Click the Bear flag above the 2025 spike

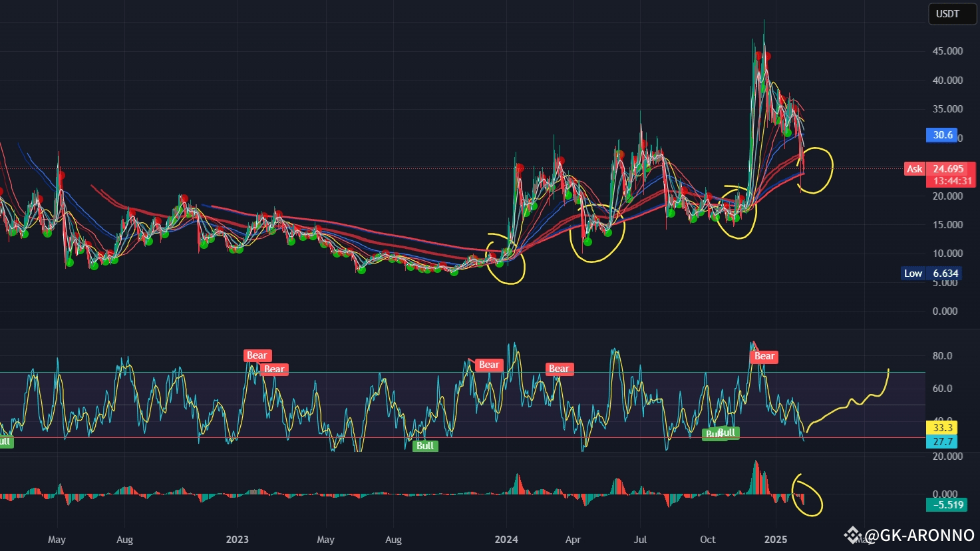pos(764,357)
